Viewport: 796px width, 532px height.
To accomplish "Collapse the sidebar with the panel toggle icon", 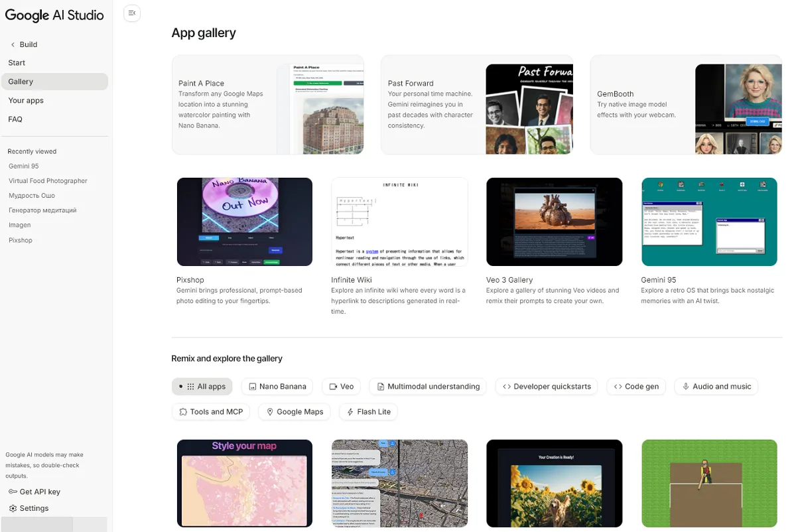I will [132, 13].
